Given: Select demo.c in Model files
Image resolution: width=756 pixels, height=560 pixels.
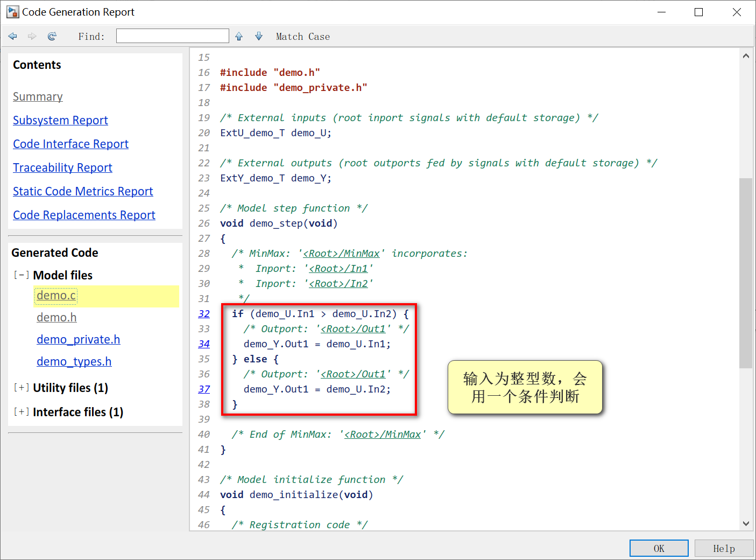Looking at the screenshot, I should coord(56,295).
